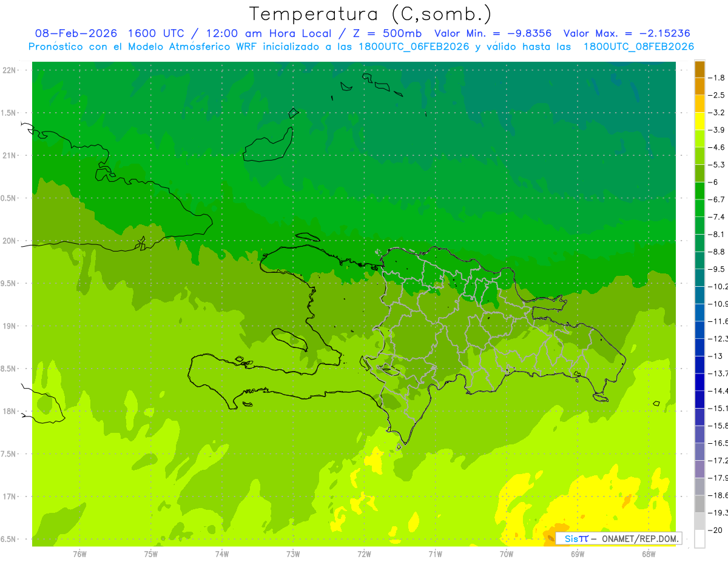Click the 17N latitude label
728x562 pixels.
tap(10, 497)
